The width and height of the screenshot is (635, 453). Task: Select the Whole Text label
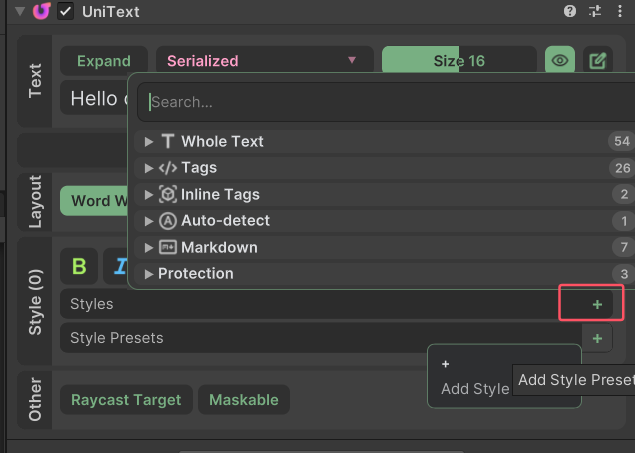[x=222, y=142]
